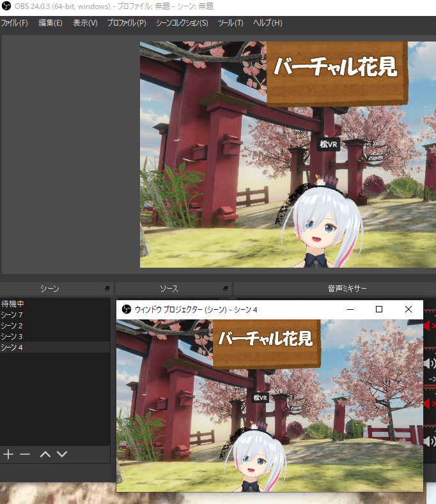Open the 表示(V) menu

[x=85, y=23]
